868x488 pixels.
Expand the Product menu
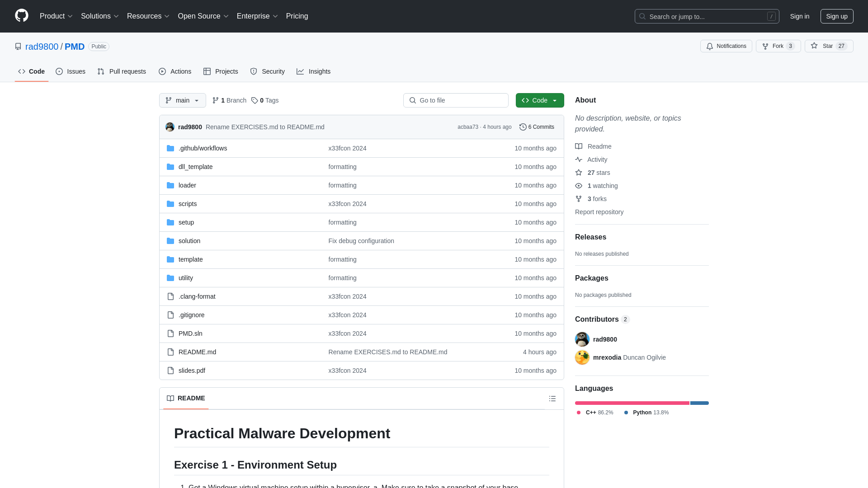tap(56, 16)
